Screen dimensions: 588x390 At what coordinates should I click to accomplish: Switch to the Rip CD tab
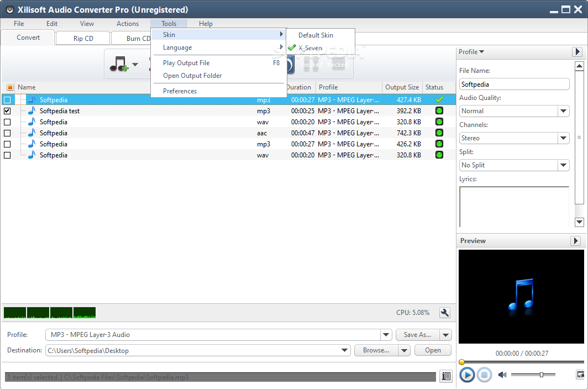tap(83, 38)
